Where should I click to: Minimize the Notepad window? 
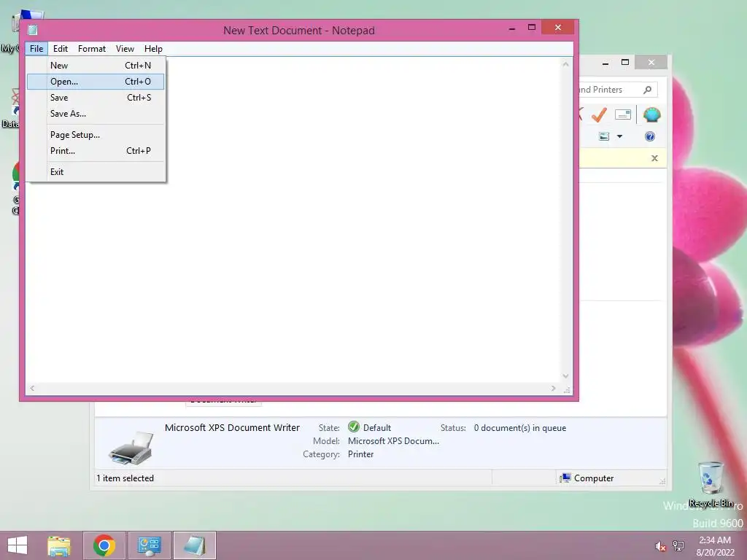tap(512, 28)
